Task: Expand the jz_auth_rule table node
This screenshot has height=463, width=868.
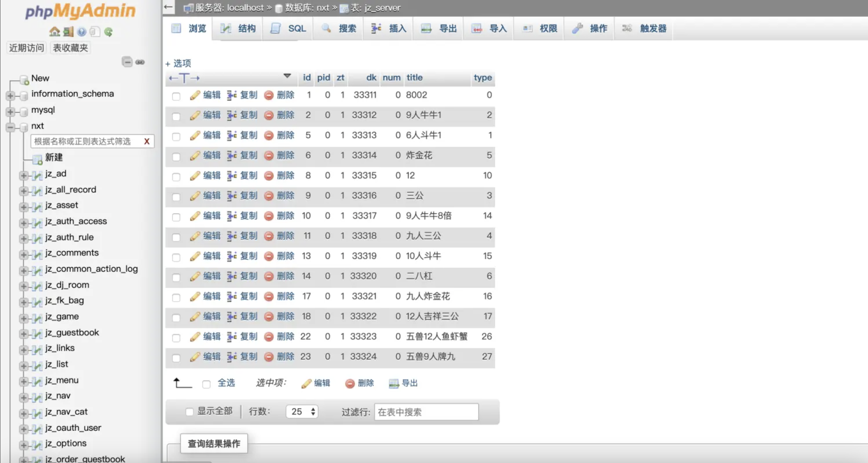Action: pyautogui.click(x=24, y=239)
